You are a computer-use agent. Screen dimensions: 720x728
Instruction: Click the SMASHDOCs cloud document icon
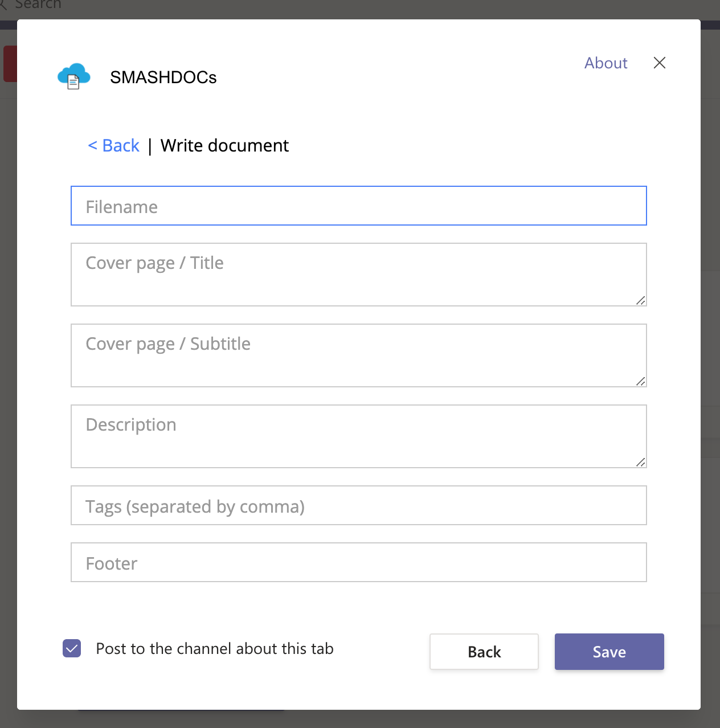(74, 76)
